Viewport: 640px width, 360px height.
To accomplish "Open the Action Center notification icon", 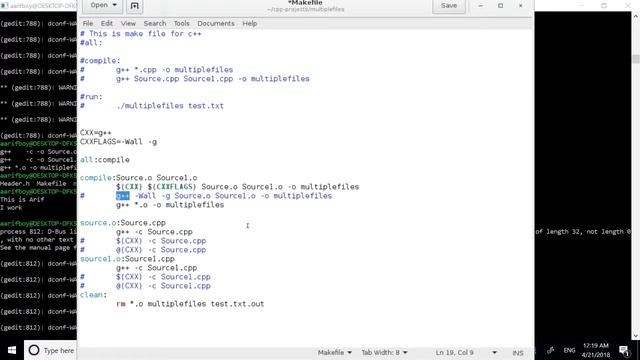I will (x=624, y=350).
